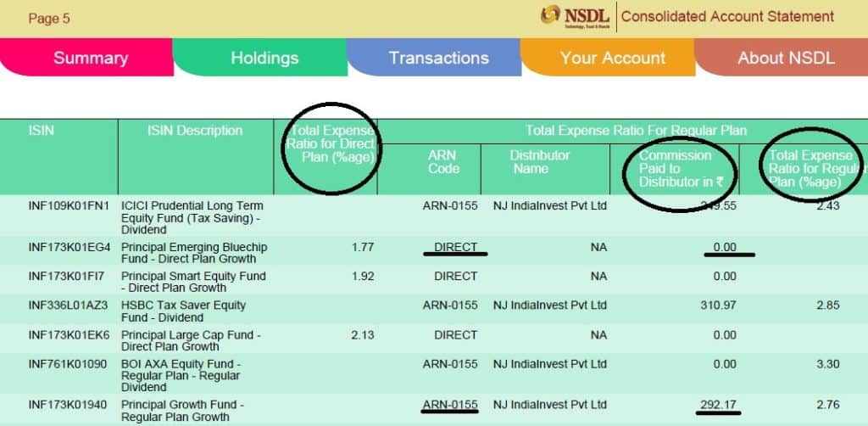This screenshot has height=426, width=868.
Task: Click NA distributor in Principal Large Cap row
Action: point(598,335)
